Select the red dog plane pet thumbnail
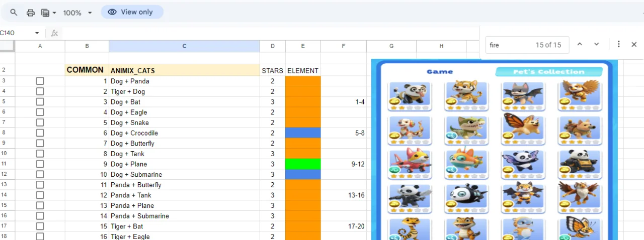This screenshot has height=240, width=644. click(409, 164)
